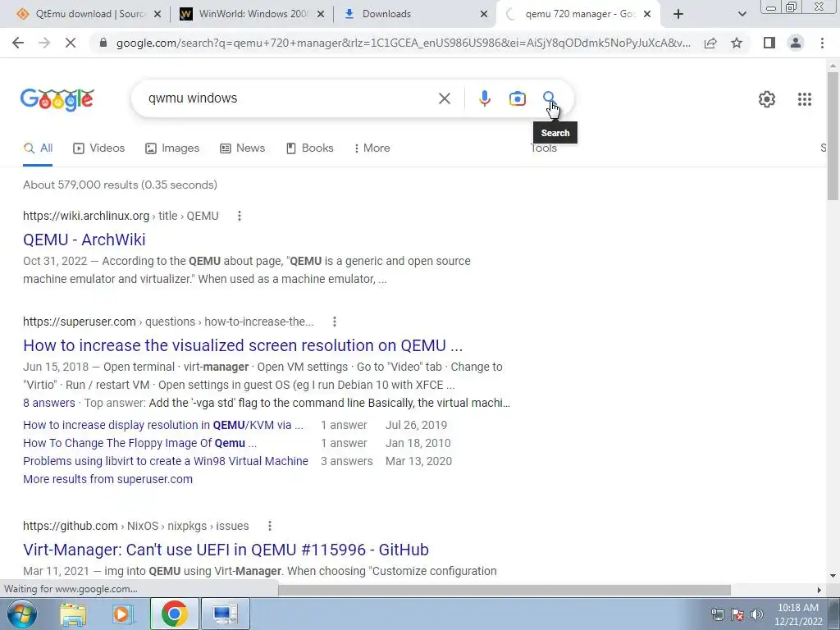Click the scroll down arrow
The image size is (840, 630).
pyautogui.click(x=833, y=576)
